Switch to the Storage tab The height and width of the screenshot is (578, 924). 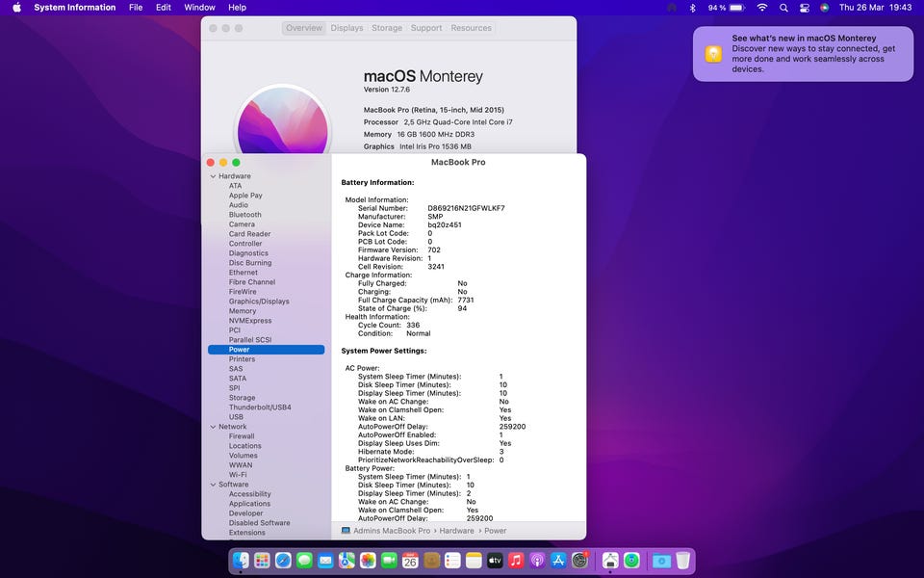click(x=387, y=28)
